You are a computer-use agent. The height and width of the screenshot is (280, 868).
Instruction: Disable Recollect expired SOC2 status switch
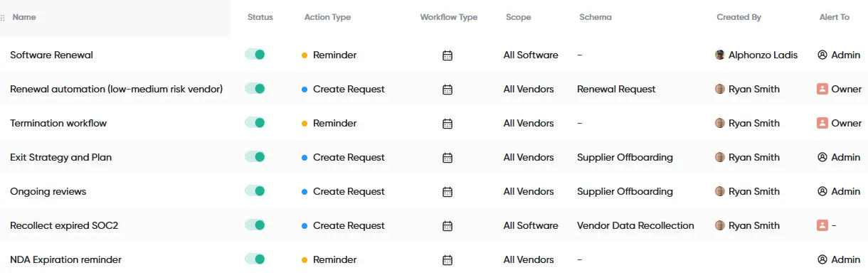coord(255,225)
